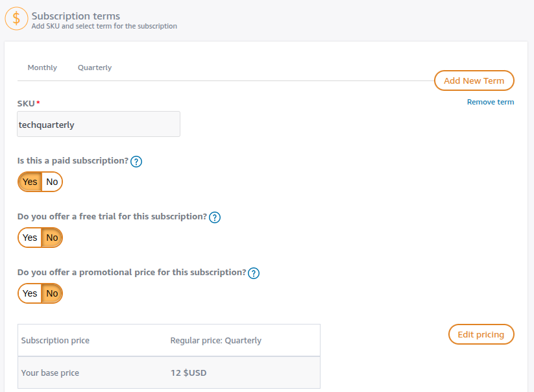The image size is (534, 392).
Task: Open help tooltip for promotional price question
Action: click(254, 273)
